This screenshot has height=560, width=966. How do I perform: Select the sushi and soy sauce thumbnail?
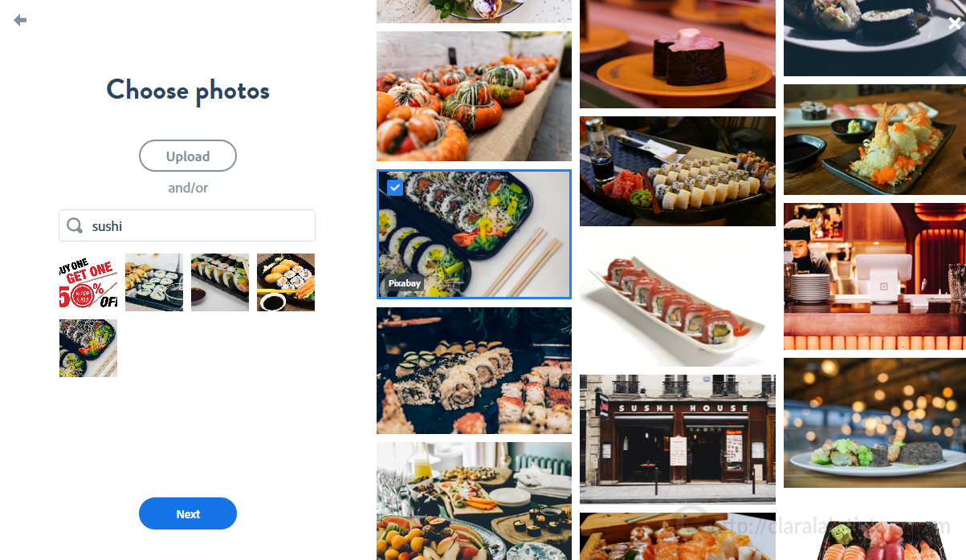click(154, 282)
